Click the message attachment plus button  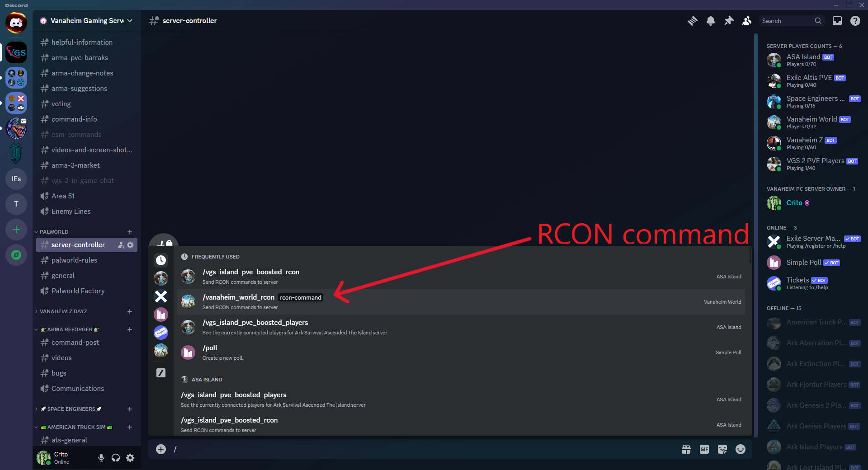point(161,449)
